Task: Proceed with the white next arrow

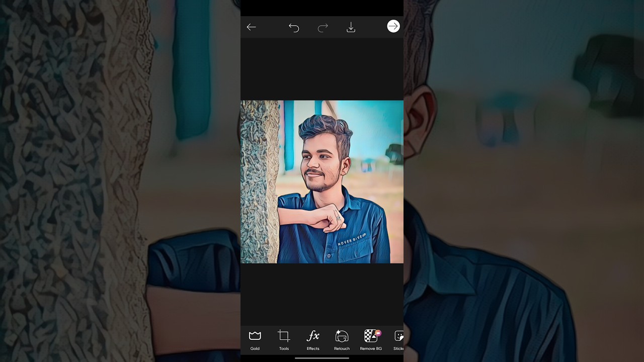Action: (393, 27)
